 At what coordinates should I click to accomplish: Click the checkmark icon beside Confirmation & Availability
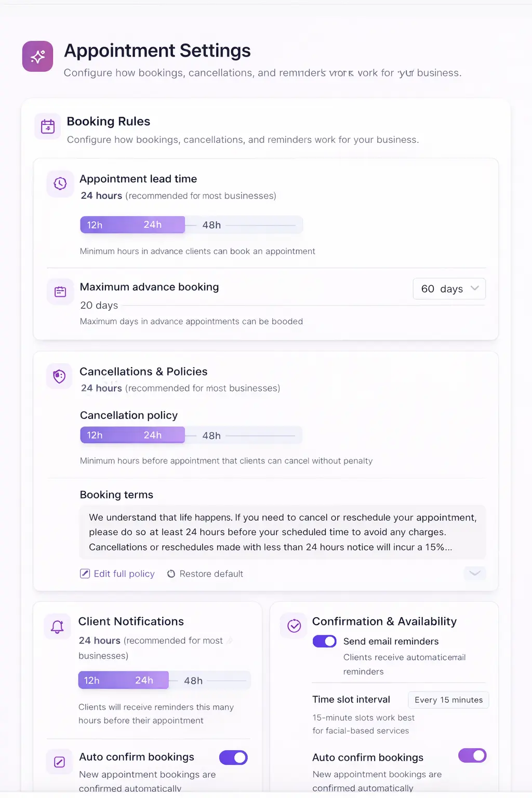[x=294, y=626]
